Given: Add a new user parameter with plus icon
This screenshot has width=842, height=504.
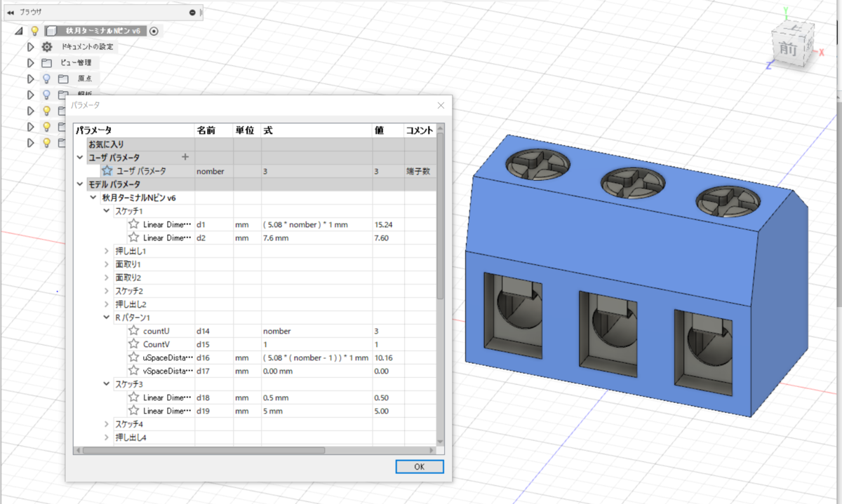Looking at the screenshot, I should pos(185,157).
